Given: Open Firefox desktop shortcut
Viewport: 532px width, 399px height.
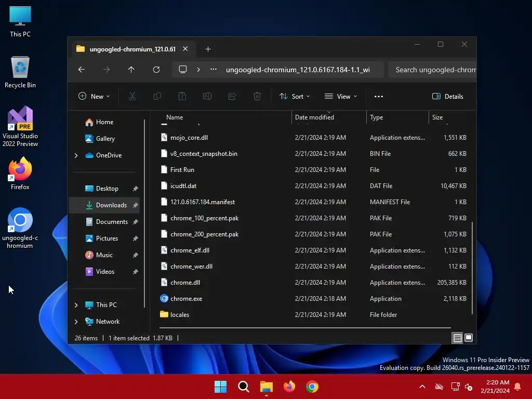Looking at the screenshot, I should (20, 174).
